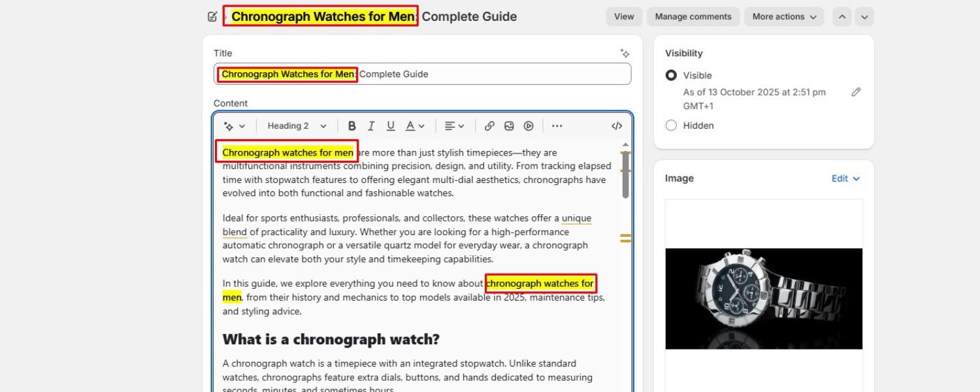Open the more formatting options ellipsis

point(557,125)
